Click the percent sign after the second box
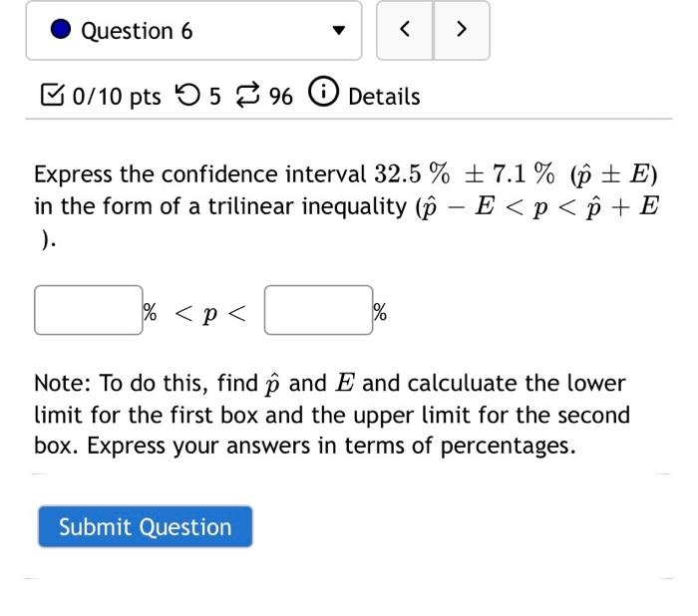Screen dimensions: 698x616 pos(380,312)
